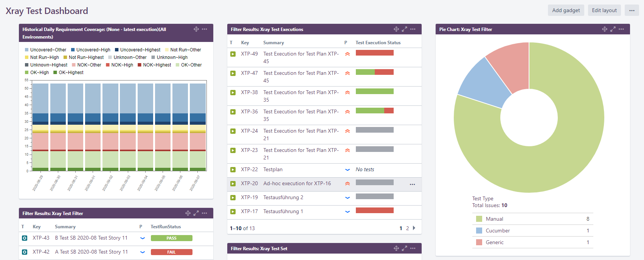Click the green status progress bar for XTP-38

(375, 91)
